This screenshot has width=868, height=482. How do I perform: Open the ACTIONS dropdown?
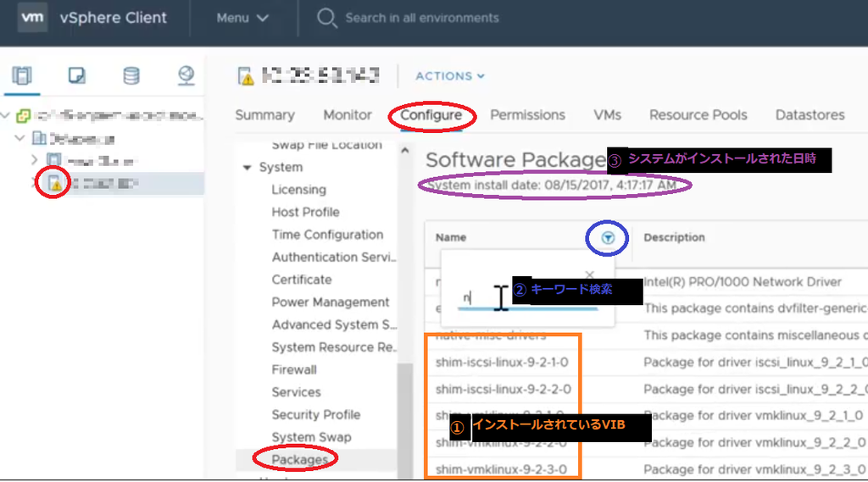450,75
